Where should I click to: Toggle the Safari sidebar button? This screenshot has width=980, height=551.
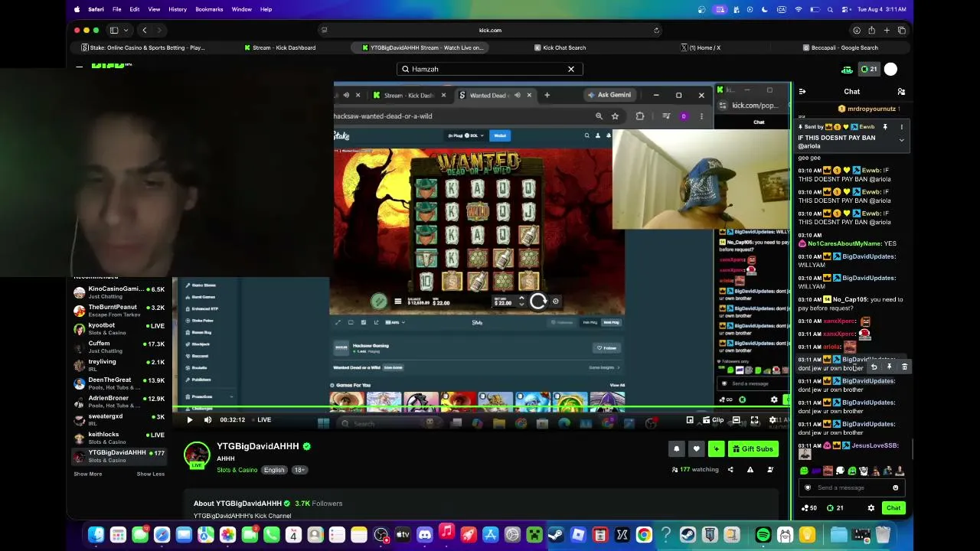tap(114, 30)
